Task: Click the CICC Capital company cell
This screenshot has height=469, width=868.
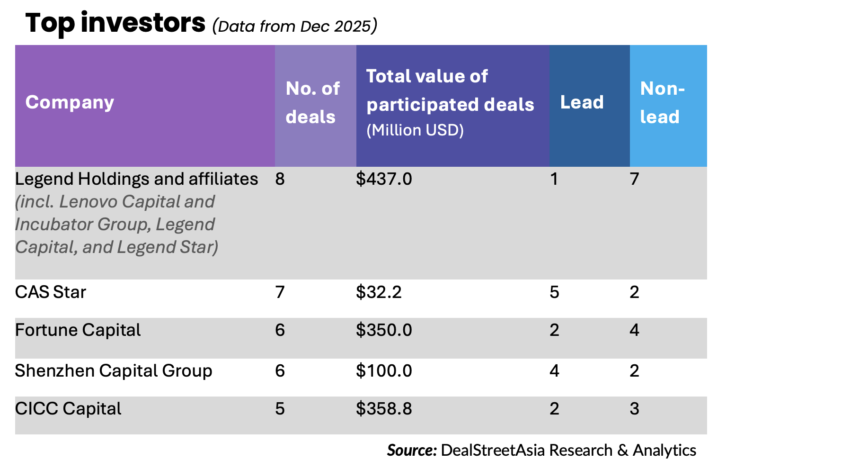Action: [x=68, y=409]
